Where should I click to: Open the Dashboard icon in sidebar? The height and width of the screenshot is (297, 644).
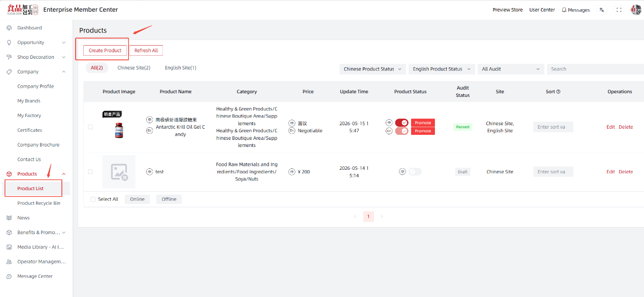click(x=9, y=28)
